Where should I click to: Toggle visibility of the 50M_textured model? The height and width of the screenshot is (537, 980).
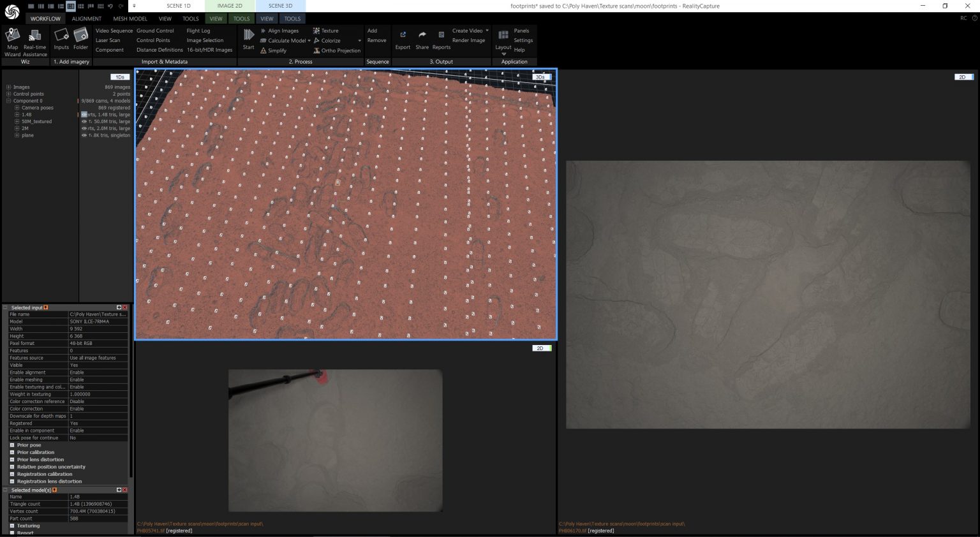point(84,121)
